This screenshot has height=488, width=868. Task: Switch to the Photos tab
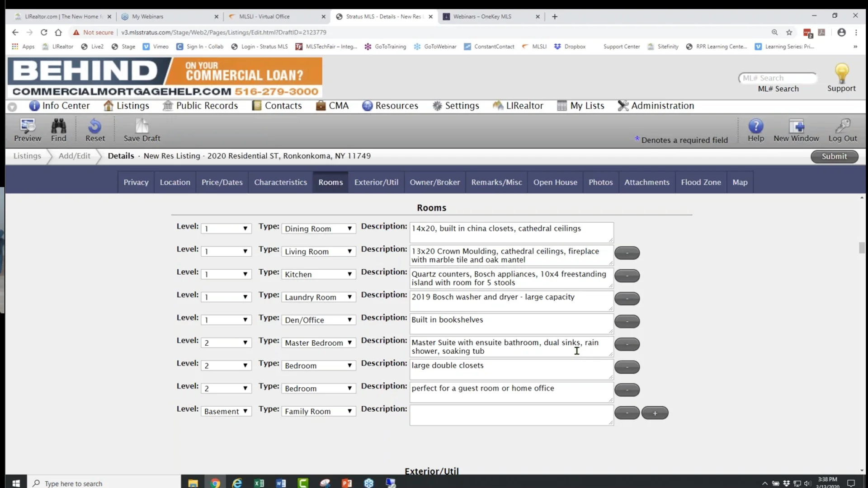600,182
